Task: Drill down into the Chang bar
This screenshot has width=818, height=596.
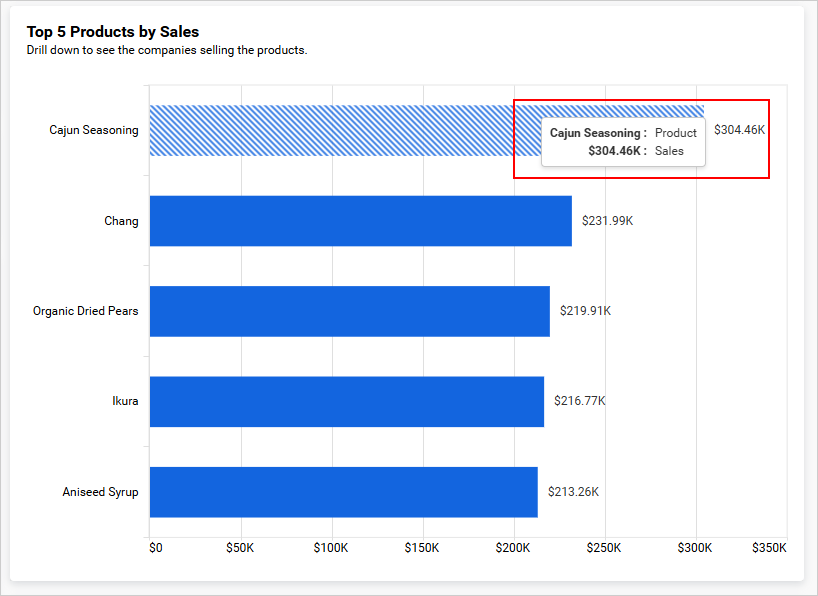Action: pyautogui.click(x=360, y=221)
